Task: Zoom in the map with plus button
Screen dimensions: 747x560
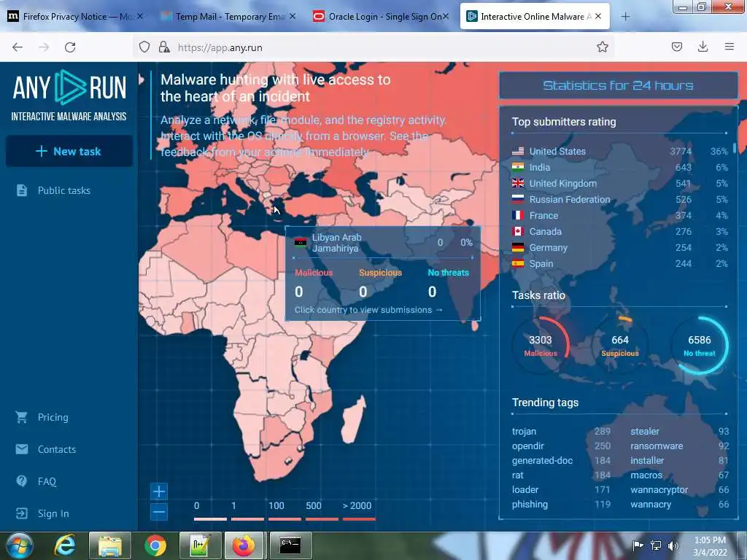Action: pyautogui.click(x=159, y=491)
